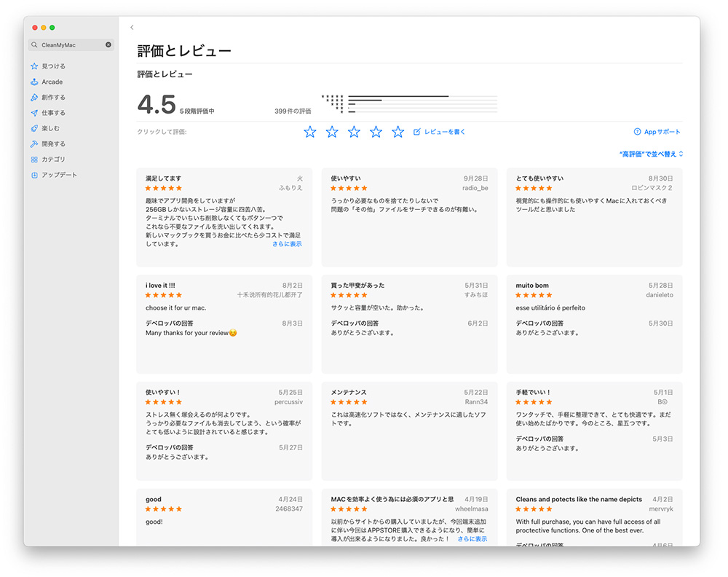Click the レビューを書く link
This screenshot has height=577, width=728.
pos(444,132)
